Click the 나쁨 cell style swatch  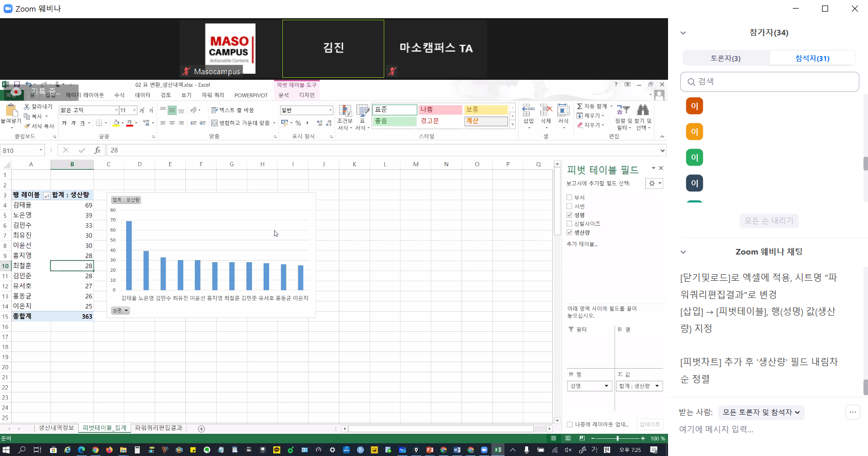[440, 110]
